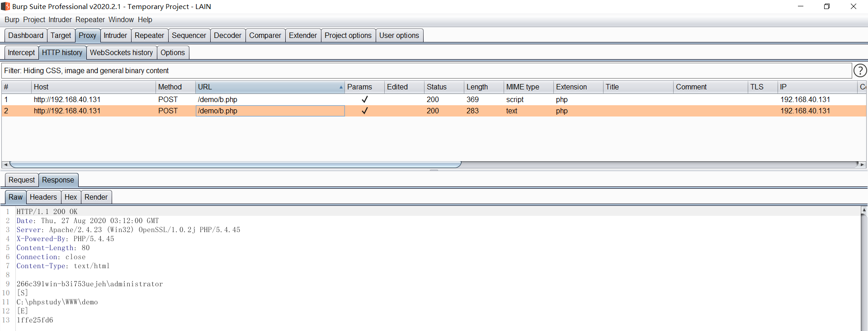Switch to the Target tab

pos(61,35)
